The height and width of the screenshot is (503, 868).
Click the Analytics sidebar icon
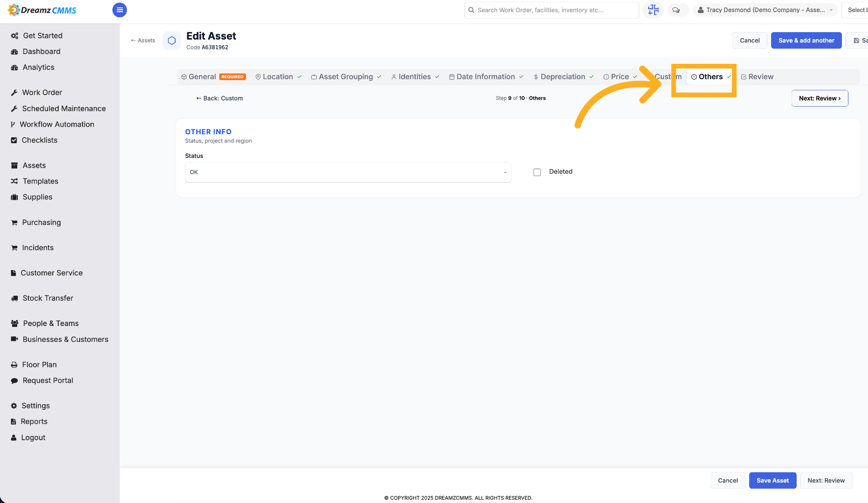(x=14, y=68)
